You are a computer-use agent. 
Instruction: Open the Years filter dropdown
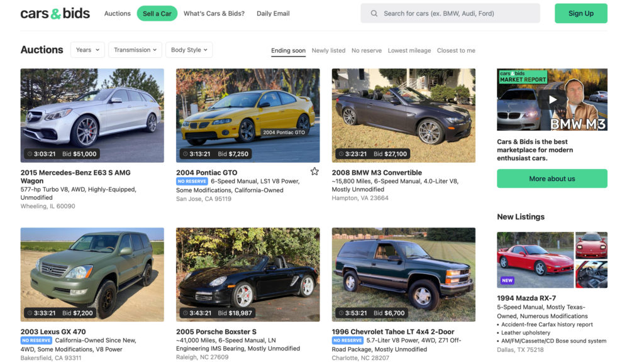pos(87,49)
